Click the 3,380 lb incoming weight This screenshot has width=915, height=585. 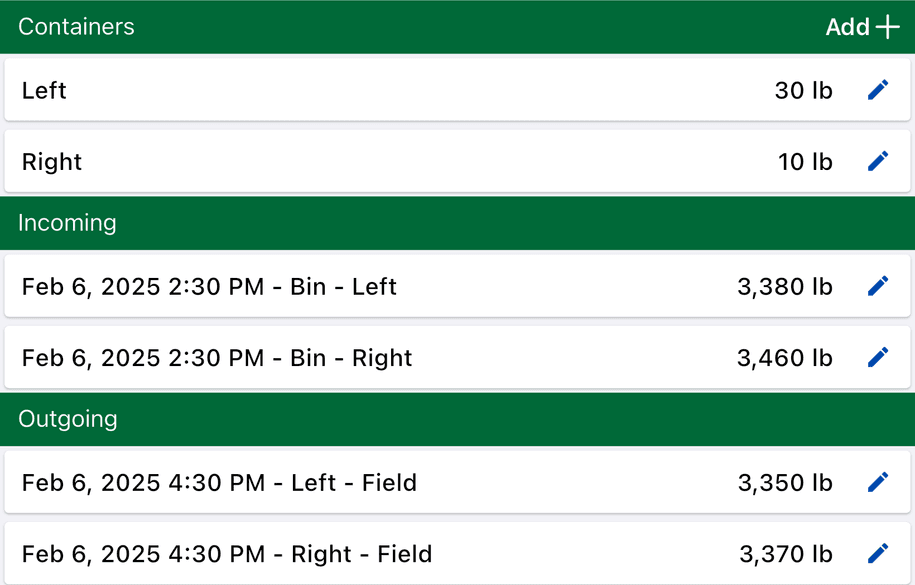784,287
